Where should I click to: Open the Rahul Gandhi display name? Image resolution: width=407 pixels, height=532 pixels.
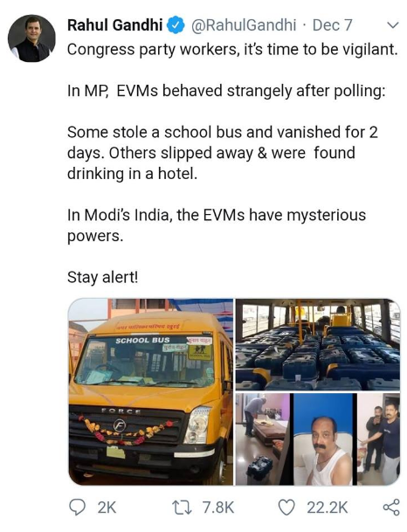click(114, 25)
